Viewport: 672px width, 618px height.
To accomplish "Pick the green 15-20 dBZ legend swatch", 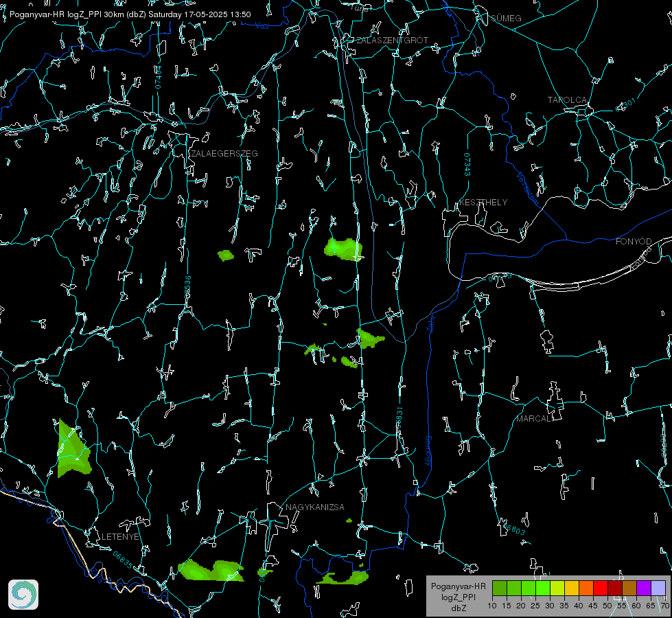I will tap(514, 588).
